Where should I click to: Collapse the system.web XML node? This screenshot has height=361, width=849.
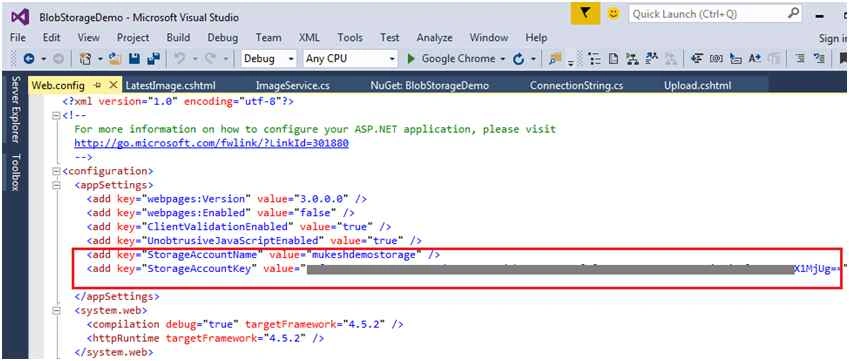pos(56,311)
